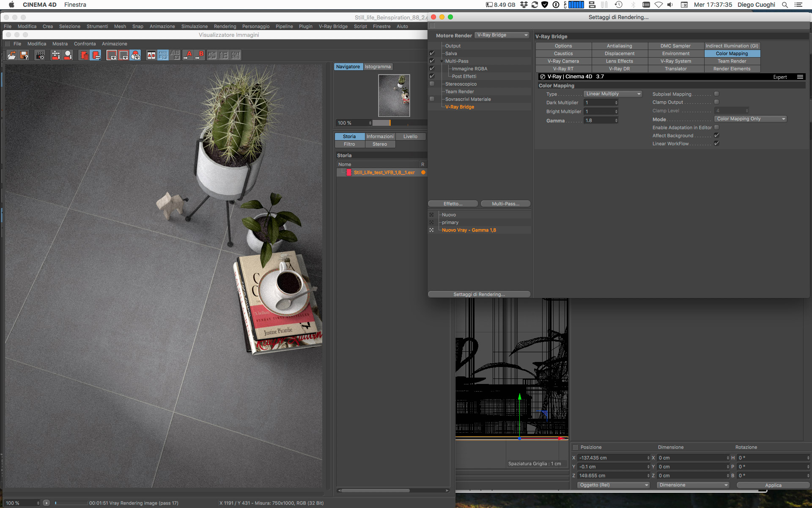
Task: Uncheck the Multi-Pass checkbox
Action: pos(432,61)
